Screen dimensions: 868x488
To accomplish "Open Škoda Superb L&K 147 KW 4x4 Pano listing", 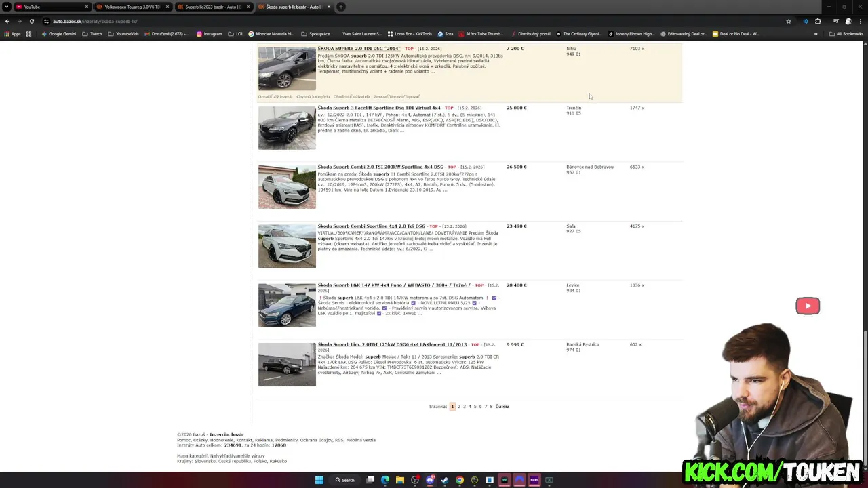I will (x=394, y=285).
